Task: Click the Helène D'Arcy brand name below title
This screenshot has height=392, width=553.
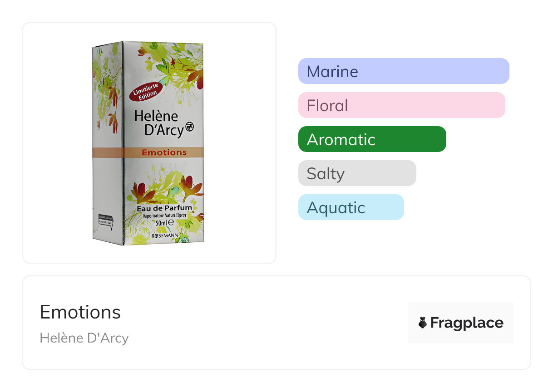Action: click(x=84, y=338)
